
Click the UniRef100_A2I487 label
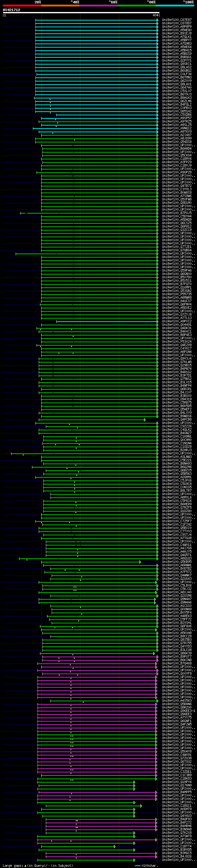click(x=177, y=135)
